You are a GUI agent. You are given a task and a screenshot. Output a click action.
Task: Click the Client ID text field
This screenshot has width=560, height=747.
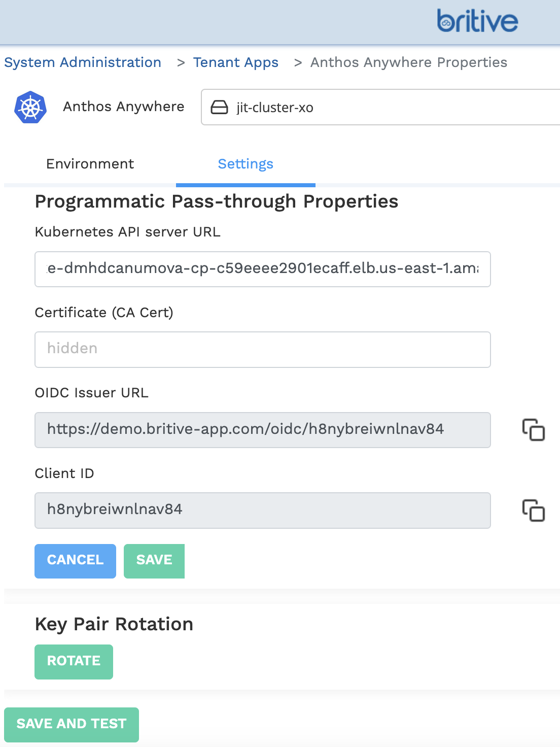[262, 510]
